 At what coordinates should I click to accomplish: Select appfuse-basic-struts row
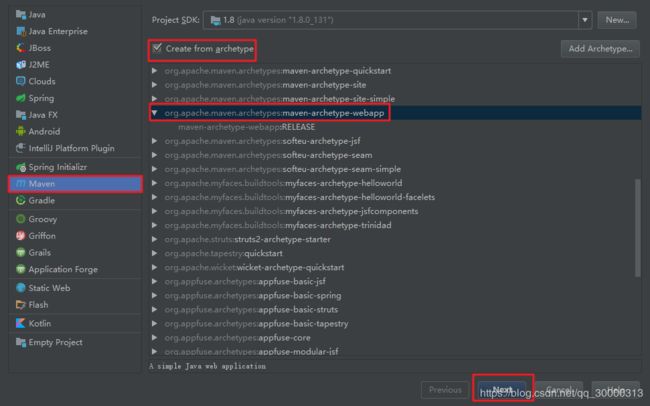(x=395, y=309)
